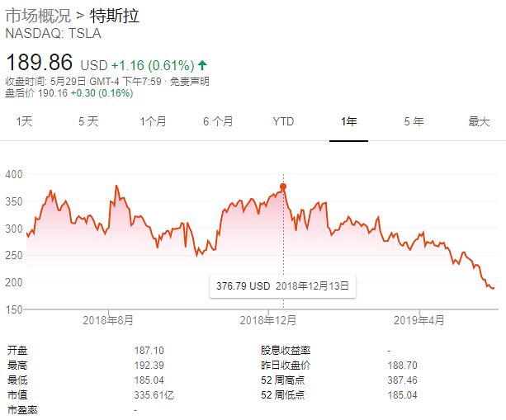Click the 最高 value 192.39
The image size is (506, 420).
[149, 366]
